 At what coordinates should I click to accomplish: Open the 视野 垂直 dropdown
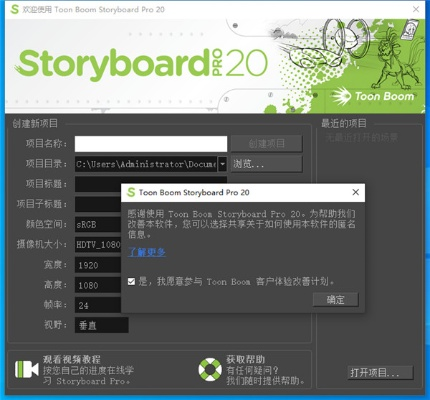pos(102,325)
